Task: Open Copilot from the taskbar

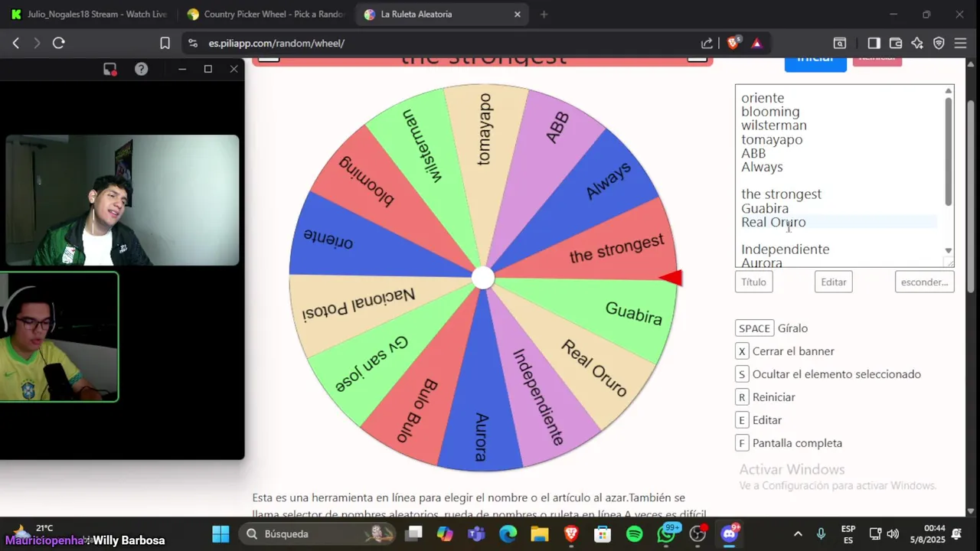Action: point(445,533)
